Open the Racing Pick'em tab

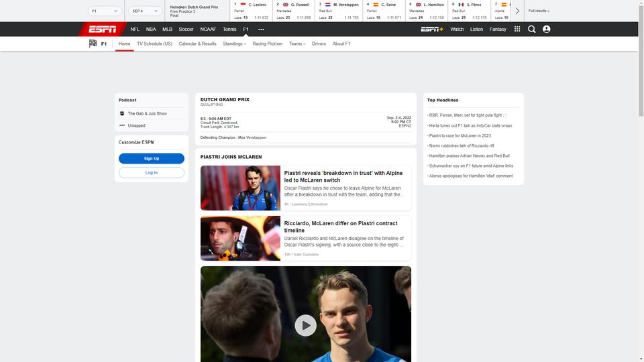tap(268, 44)
